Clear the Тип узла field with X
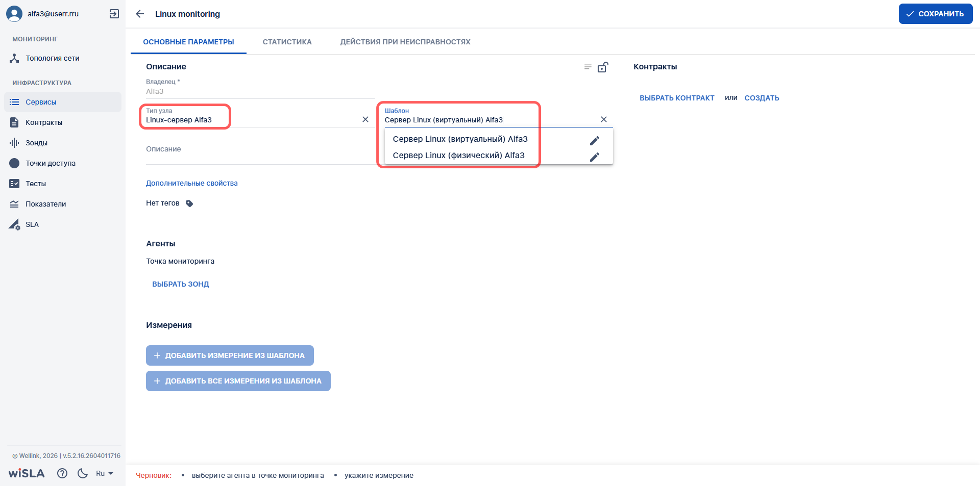Screen dimensions: 980x486 click(365, 119)
